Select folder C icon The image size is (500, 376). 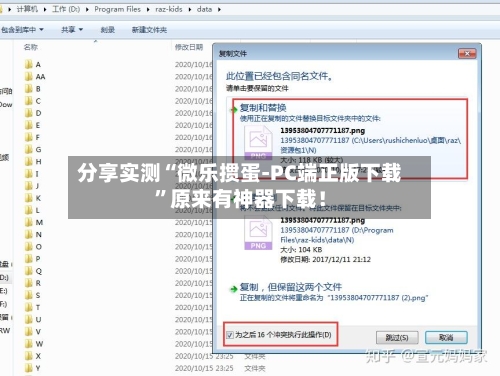[29, 101]
